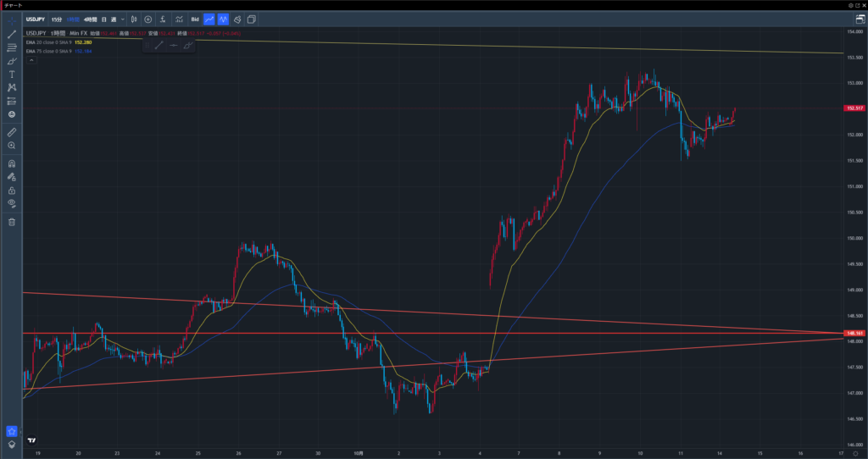Viewport: 868px width, 459px height.
Task: Expand the timeframe dropdown arrow
Action: point(123,19)
